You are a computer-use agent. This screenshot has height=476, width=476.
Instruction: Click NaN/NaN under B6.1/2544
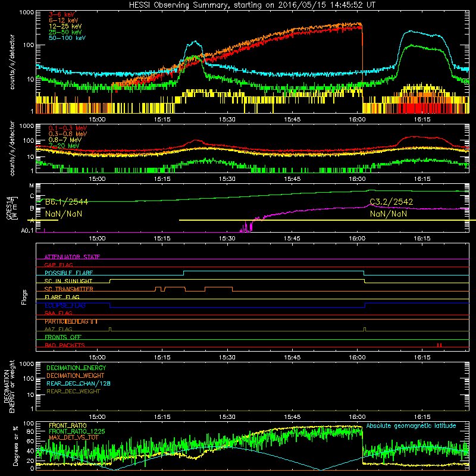pos(64,214)
